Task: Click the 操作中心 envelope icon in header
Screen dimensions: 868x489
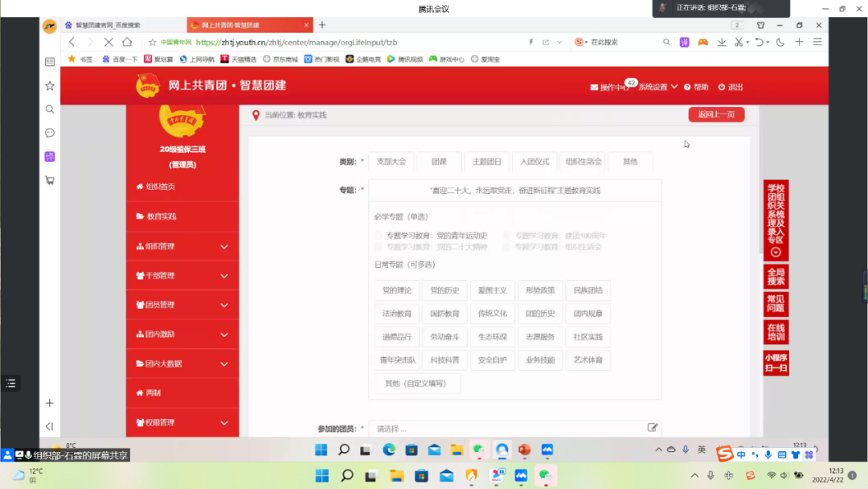Action: click(x=594, y=87)
